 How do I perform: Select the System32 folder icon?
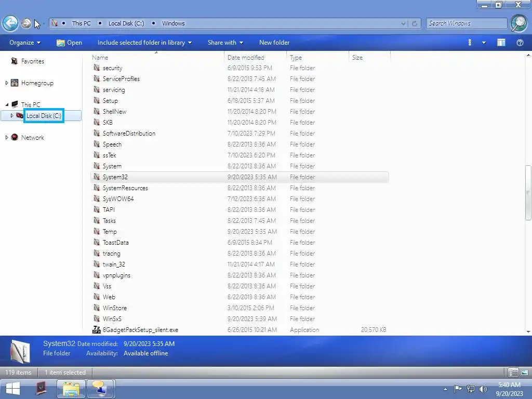tap(97, 177)
